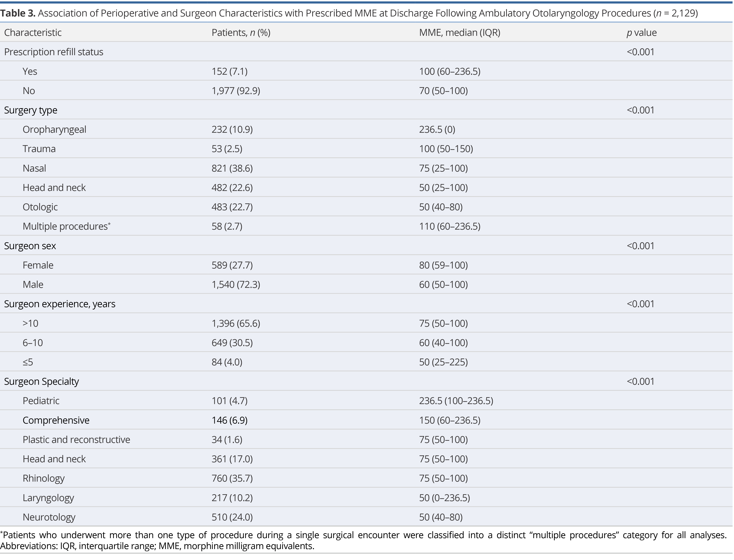Select the 'Plastic and reconstructive' row label

click(76, 440)
